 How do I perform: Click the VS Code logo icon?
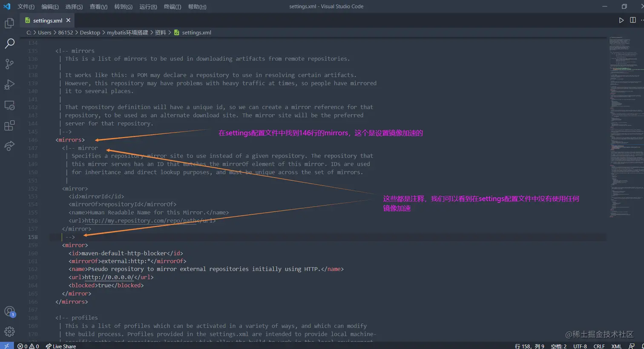(7, 6)
